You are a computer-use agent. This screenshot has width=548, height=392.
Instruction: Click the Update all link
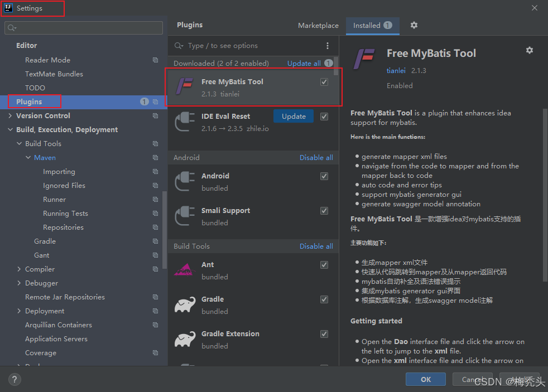304,63
